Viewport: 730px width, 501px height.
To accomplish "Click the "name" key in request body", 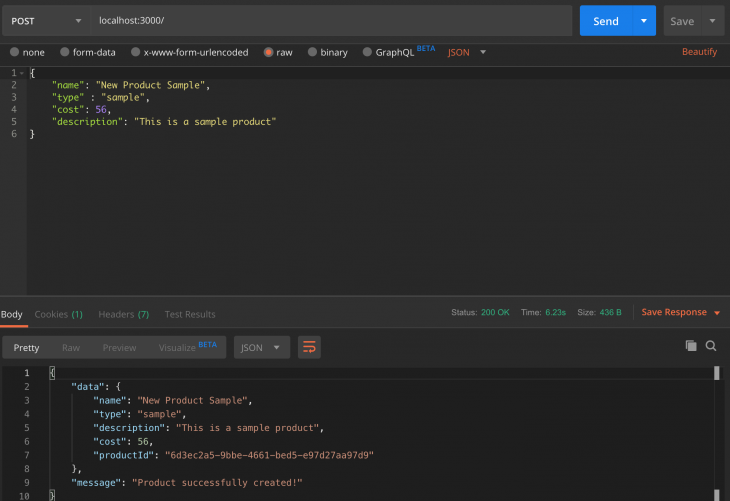I will point(68,85).
